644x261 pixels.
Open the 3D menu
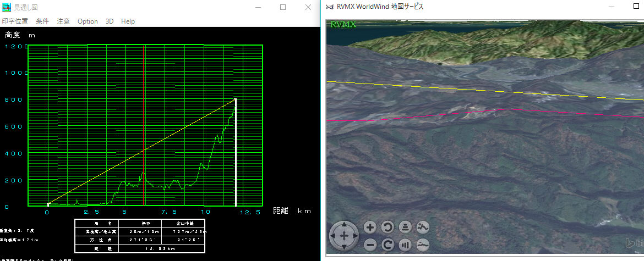click(110, 21)
